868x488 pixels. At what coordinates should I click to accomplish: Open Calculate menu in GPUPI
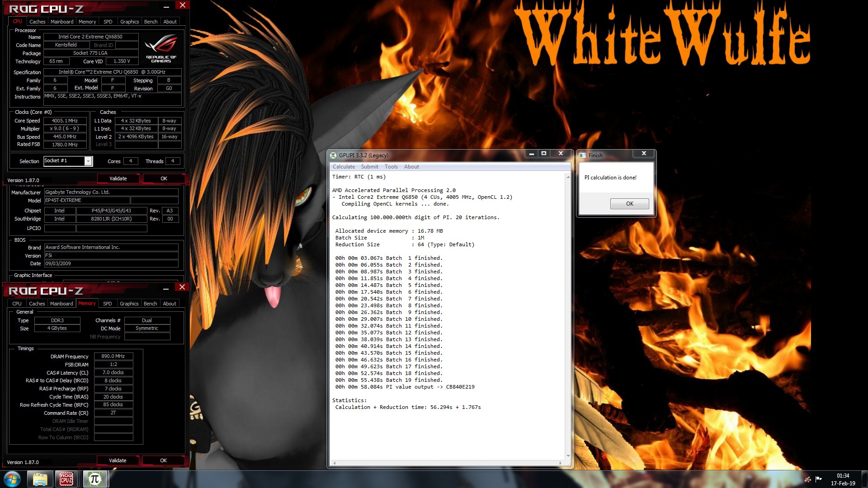(x=344, y=167)
